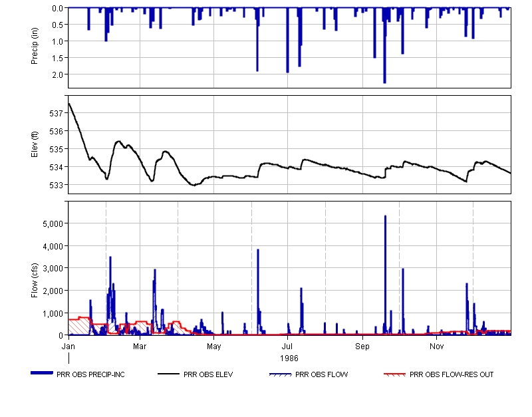Screen dimensions: 532x417
Task: Click the 5,000 flow axis label
Action: point(53,224)
